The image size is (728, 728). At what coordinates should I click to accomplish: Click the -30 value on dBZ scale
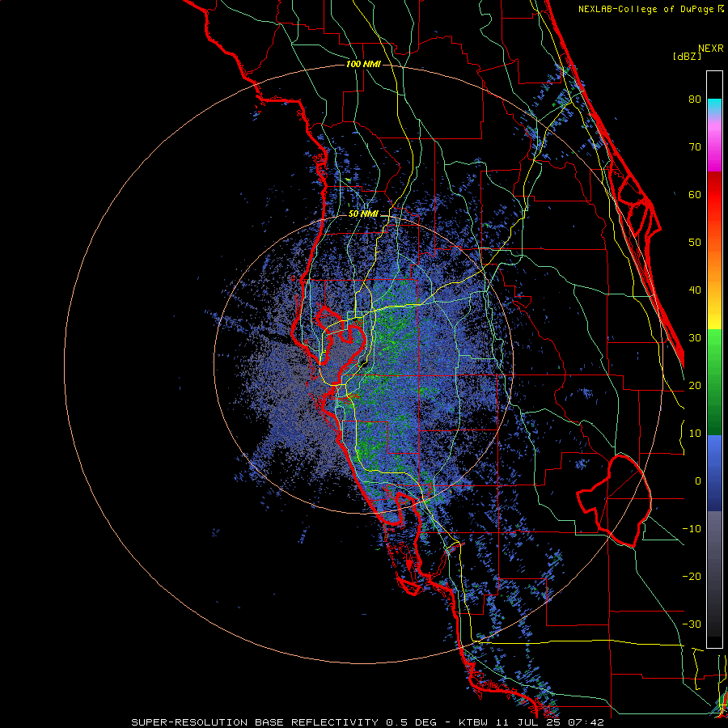tap(692, 624)
